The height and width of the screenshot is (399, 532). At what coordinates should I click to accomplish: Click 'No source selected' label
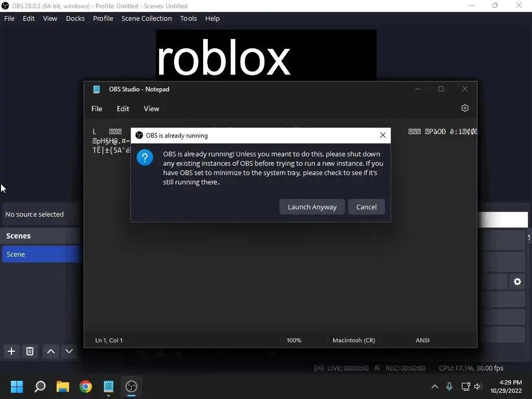click(34, 215)
